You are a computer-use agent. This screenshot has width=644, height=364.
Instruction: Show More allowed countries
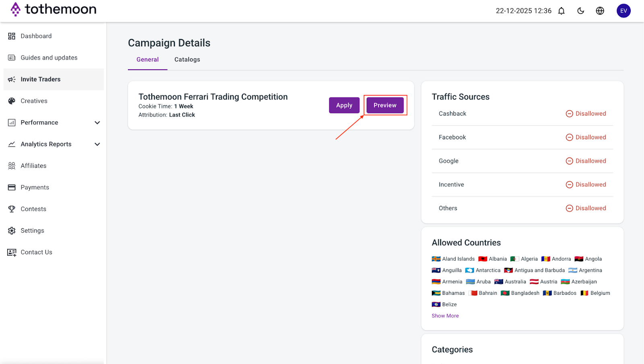tap(445, 316)
